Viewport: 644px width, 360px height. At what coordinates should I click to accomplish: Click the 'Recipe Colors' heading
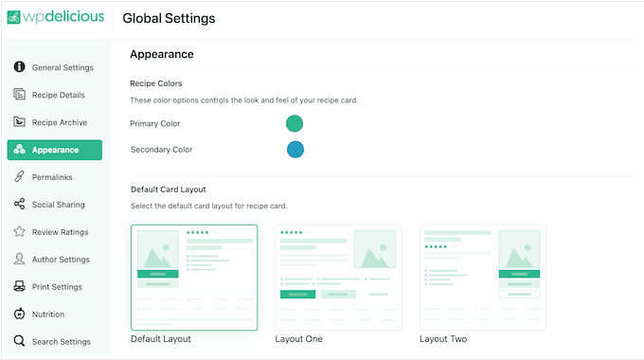tap(155, 83)
